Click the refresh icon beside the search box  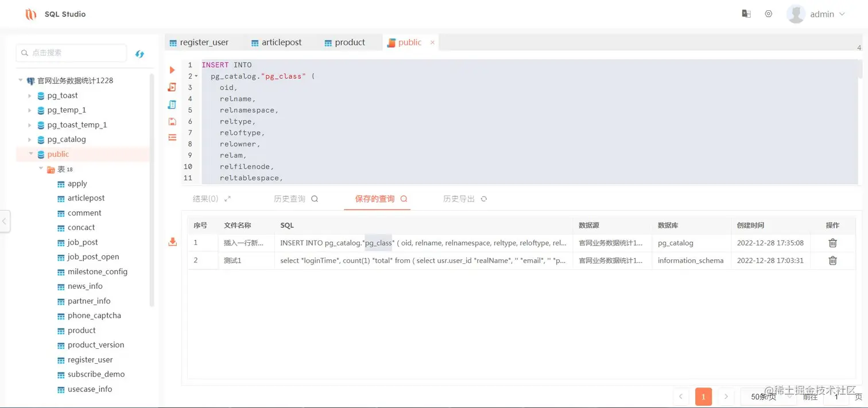[139, 53]
